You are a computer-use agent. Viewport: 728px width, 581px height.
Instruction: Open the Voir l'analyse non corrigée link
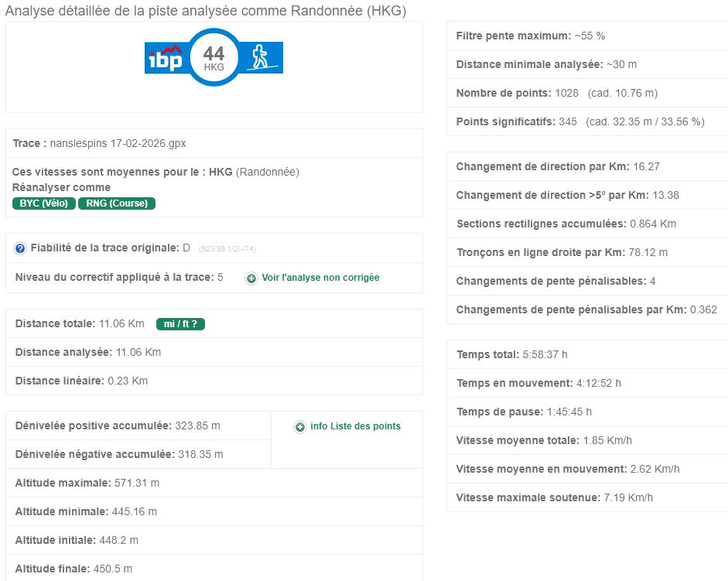320,278
